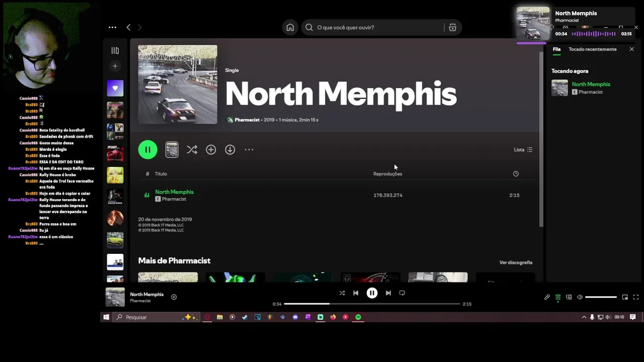
Task: Pause using the bottom player button
Action: (372, 293)
